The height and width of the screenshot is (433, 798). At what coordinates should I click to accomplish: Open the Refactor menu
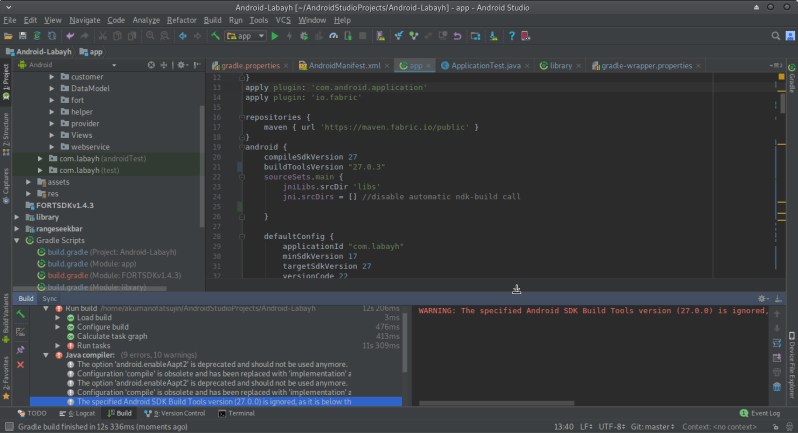[x=181, y=20]
